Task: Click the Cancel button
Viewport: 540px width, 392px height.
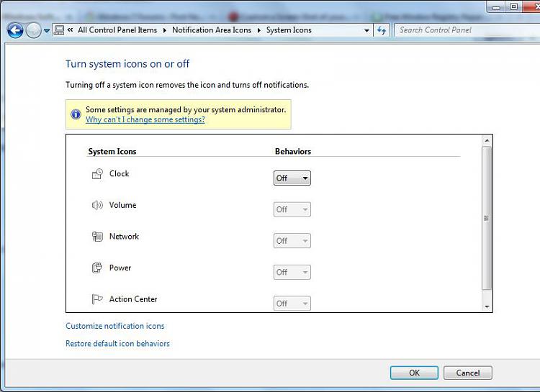Action: tap(468, 373)
